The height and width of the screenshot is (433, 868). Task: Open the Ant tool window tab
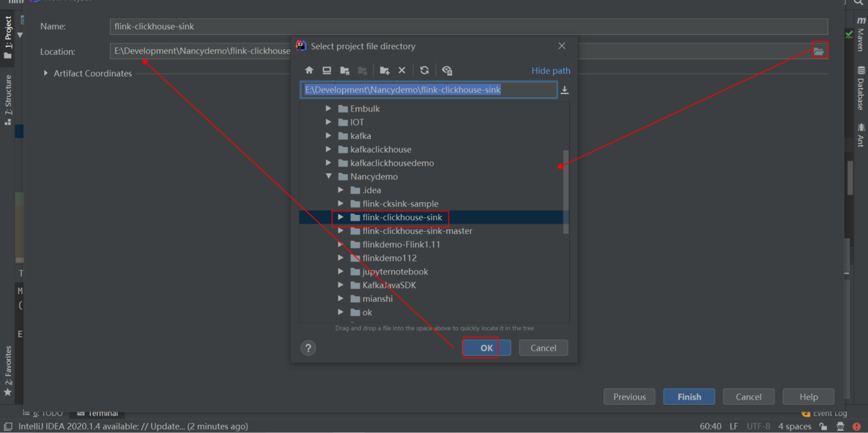(861, 135)
